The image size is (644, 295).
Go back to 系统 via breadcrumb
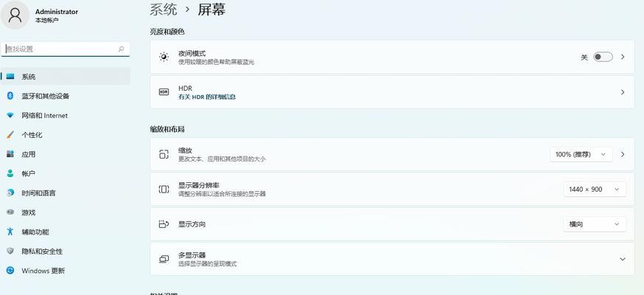(x=163, y=9)
